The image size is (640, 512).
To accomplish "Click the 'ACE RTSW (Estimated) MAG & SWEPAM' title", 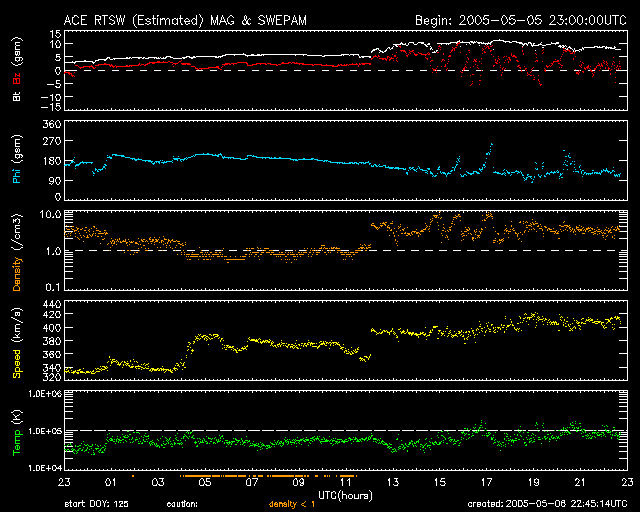I will pos(185,20).
